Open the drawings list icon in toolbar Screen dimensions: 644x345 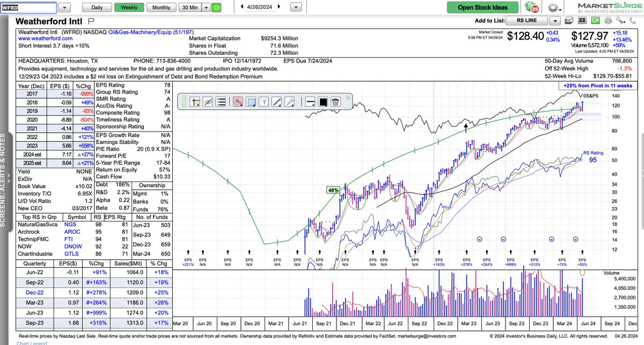pos(220,102)
